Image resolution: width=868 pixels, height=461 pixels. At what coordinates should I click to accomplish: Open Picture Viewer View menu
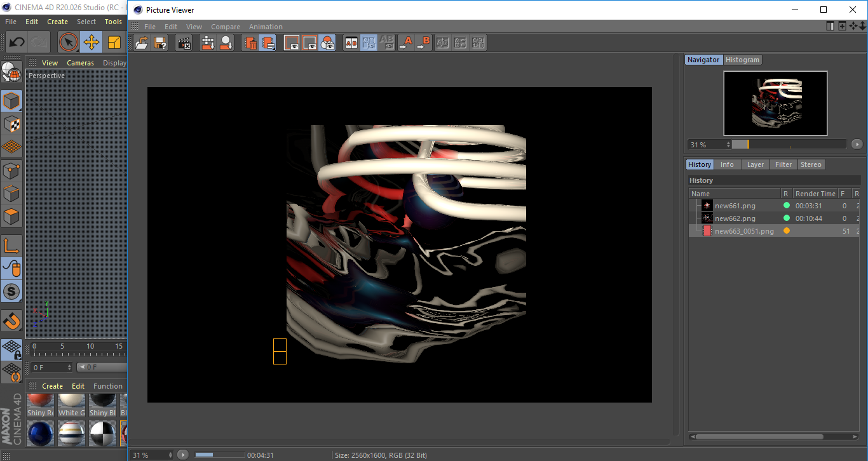coord(194,27)
